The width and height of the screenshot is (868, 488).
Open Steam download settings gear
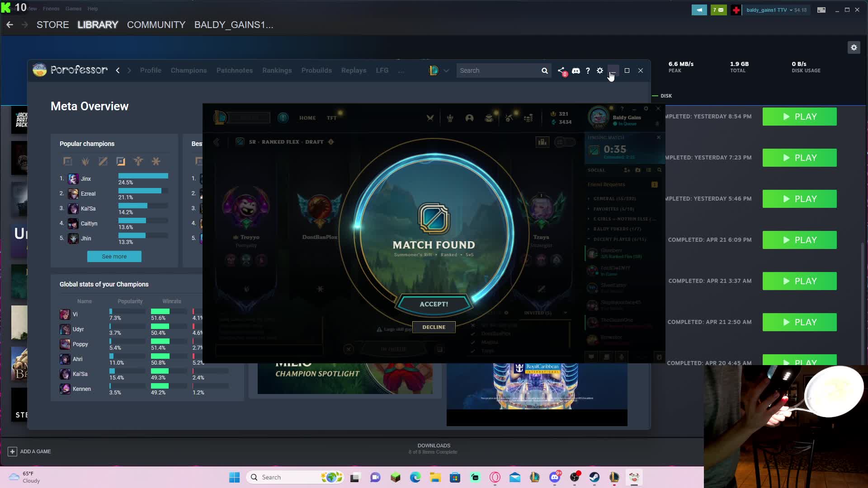(854, 47)
